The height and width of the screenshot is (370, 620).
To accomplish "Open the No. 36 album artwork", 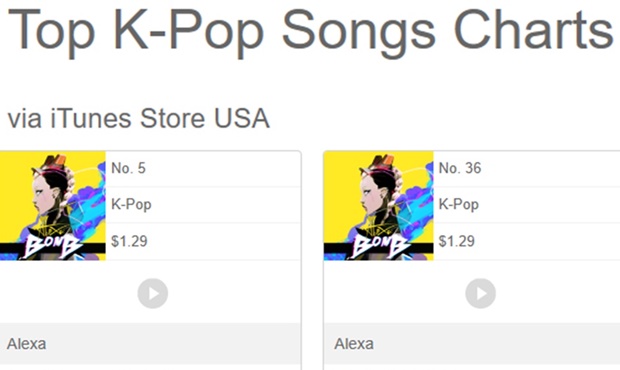I will 378,206.
